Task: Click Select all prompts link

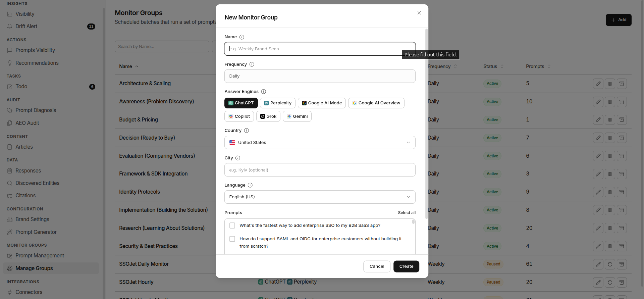Action: pos(407,213)
